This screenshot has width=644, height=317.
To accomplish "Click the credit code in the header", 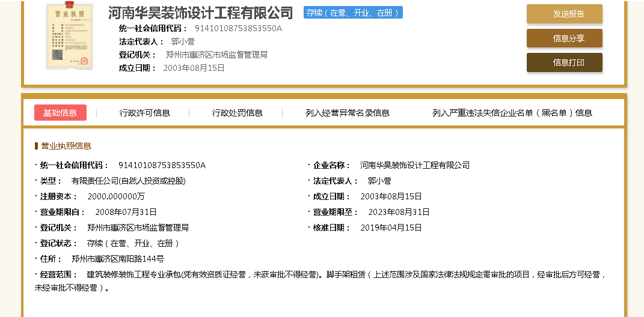I will pyautogui.click(x=238, y=28).
